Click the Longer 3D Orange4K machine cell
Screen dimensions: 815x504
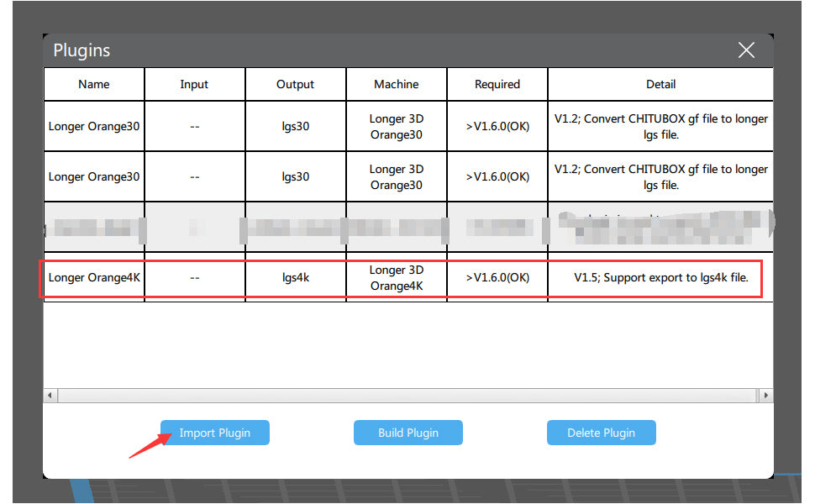[396, 277]
